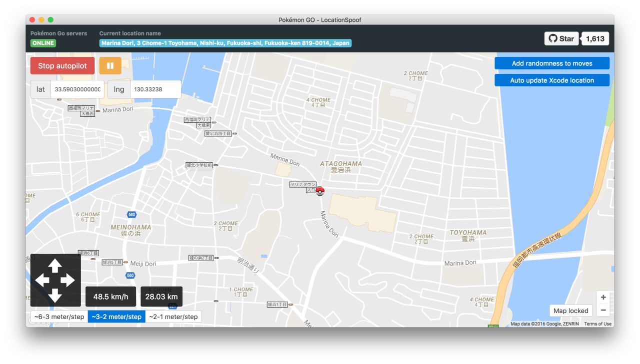Toggle the Map locked button

point(570,311)
